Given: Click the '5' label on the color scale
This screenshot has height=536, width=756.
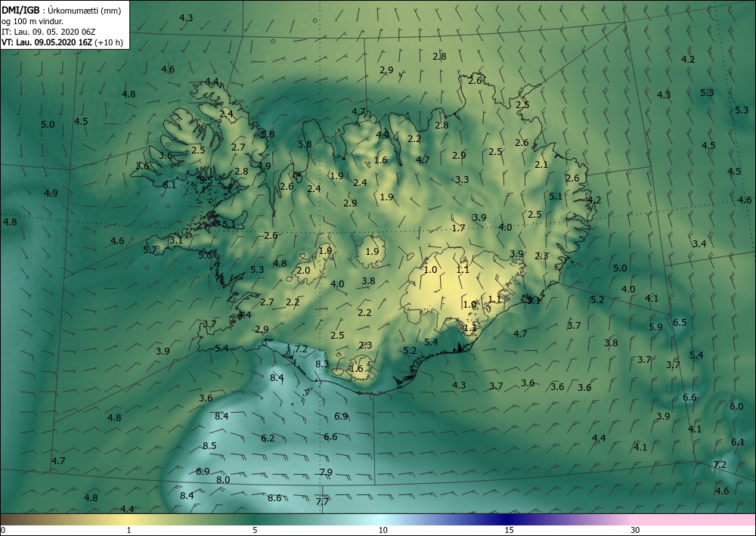Looking at the screenshot, I should (x=255, y=530).
